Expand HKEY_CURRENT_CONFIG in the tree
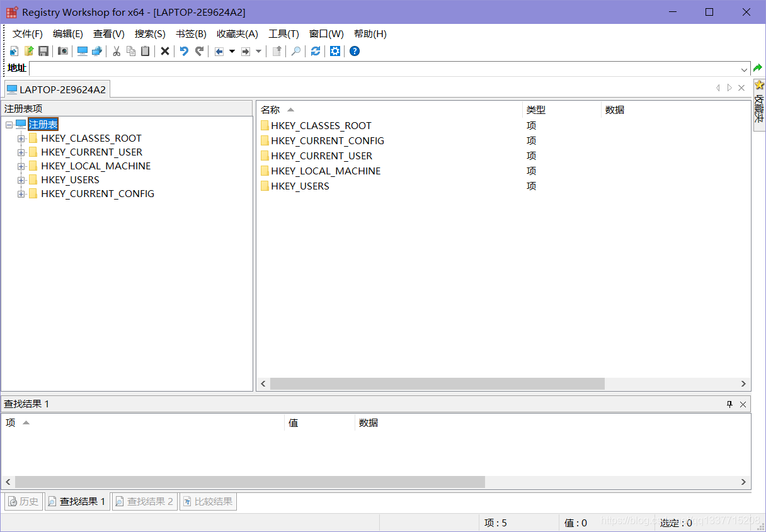The image size is (766, 532). [21, 194]
